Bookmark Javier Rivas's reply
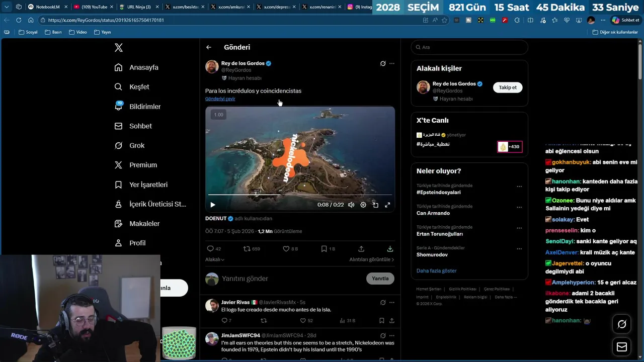Viewport: 644px width, 362px height. 382,321
